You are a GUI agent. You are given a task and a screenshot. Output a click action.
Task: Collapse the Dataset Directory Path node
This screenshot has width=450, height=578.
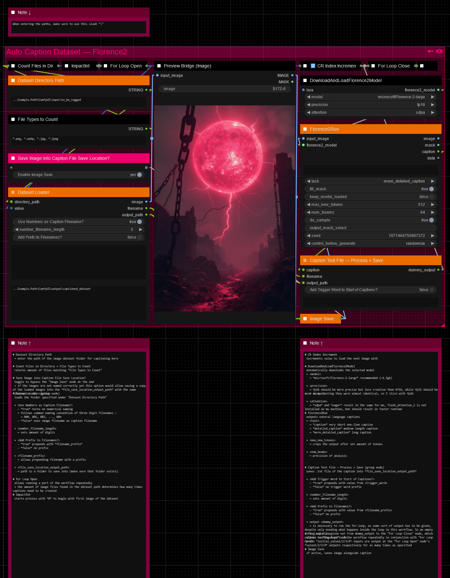[13, 80]
